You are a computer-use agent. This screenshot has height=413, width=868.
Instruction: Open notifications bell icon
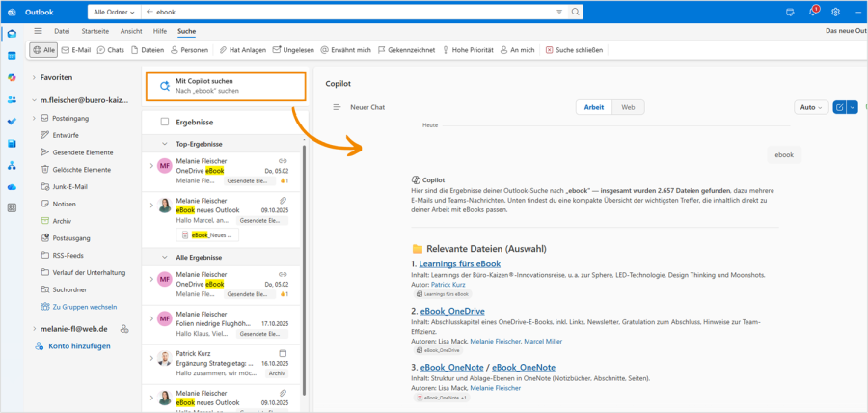(813, 12)
